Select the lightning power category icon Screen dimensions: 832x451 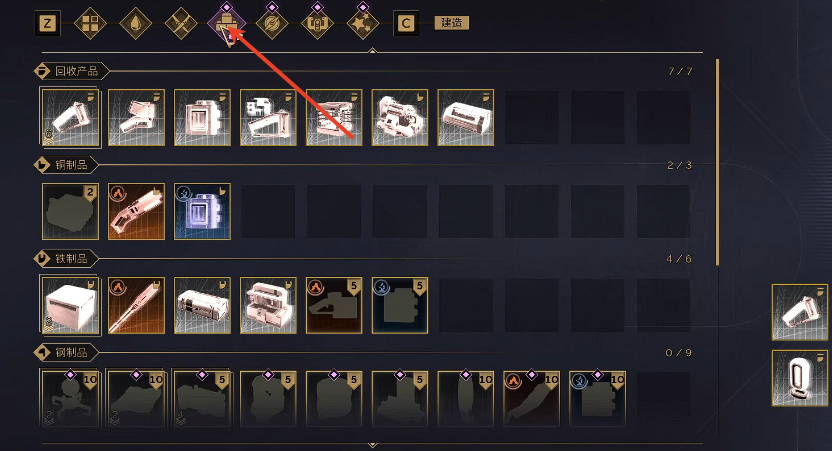point(272,23)
